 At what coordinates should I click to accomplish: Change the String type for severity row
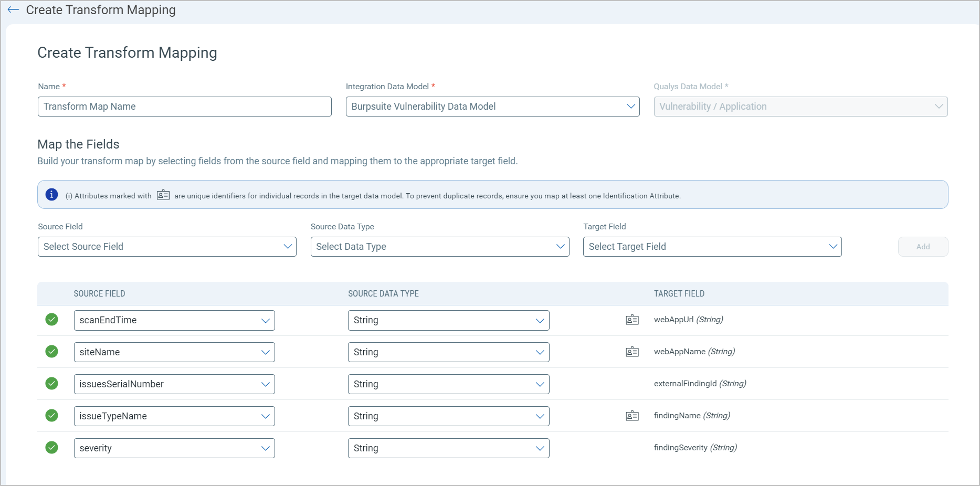click(448, 448)
